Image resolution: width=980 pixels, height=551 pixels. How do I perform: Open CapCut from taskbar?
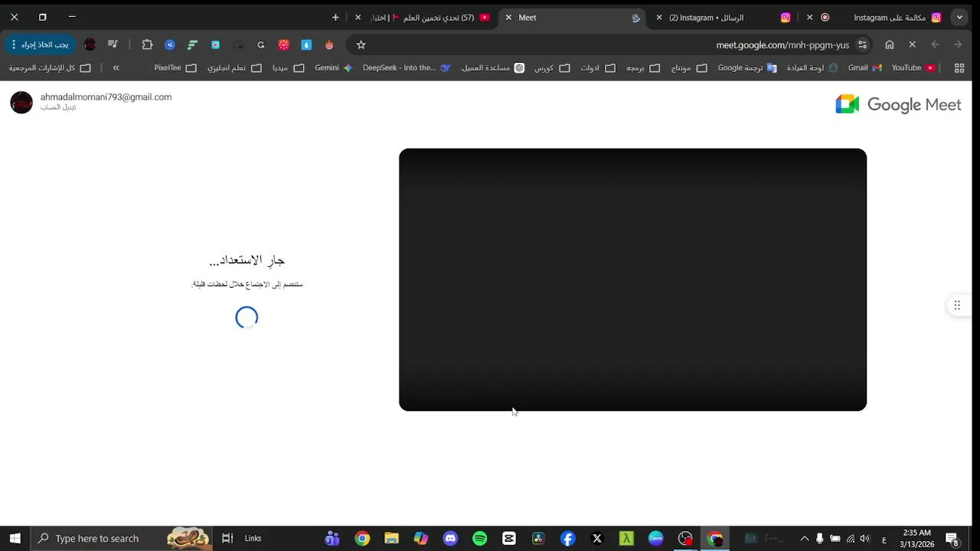[509, 538]
